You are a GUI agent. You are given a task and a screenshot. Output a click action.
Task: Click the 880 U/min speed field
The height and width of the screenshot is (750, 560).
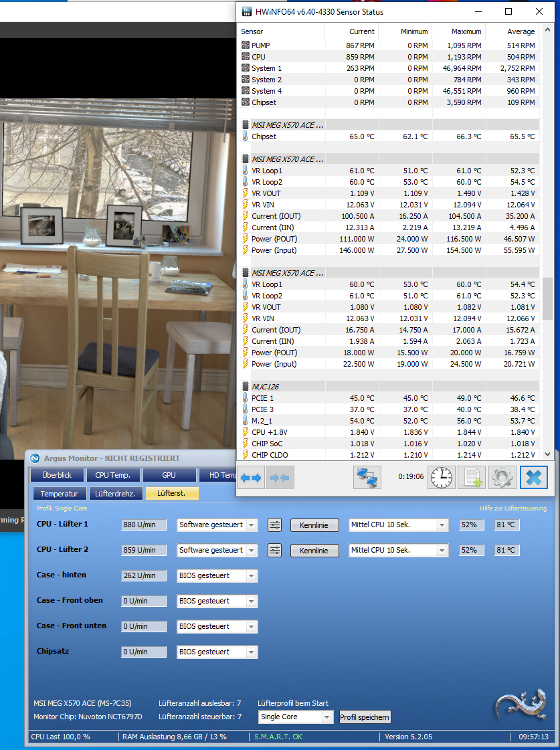point(143,525)
